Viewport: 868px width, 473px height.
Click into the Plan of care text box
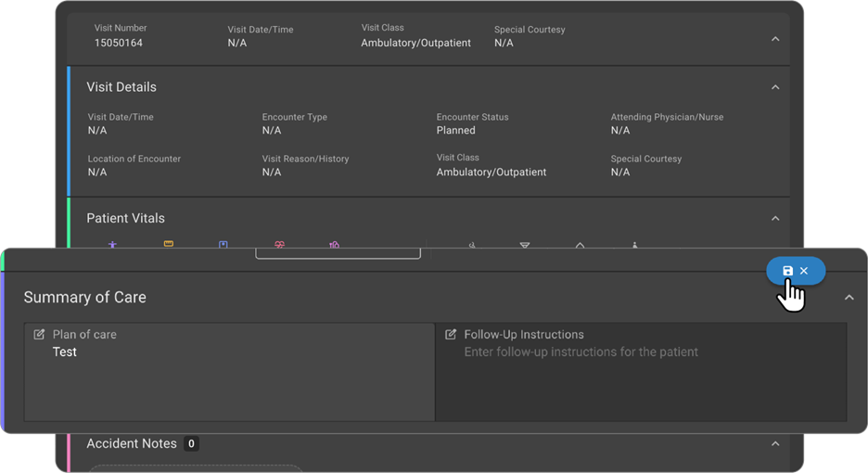click(228, 380)
